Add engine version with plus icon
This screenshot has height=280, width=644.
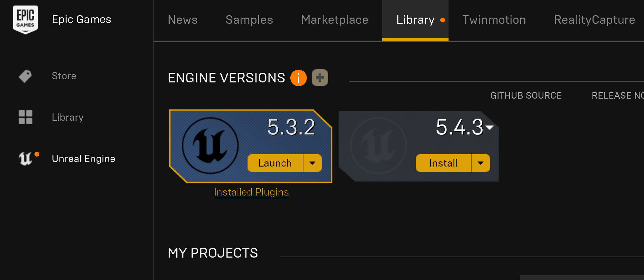click(x=320, y=78)
